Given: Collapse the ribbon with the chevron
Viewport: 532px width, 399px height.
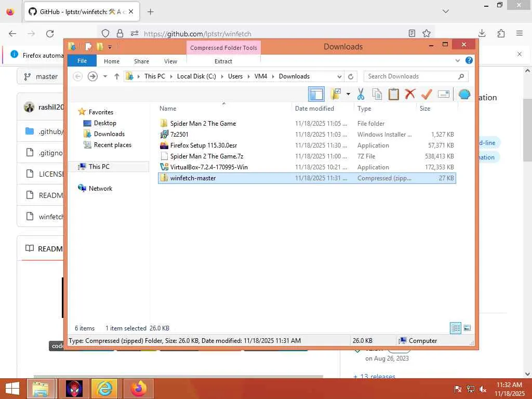Looking at the screenshot, I should [457, 61].
